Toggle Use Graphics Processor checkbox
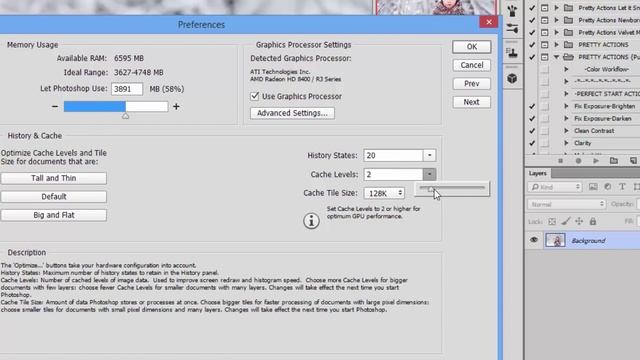The image size is (640, 360). [x=255, y=96]
